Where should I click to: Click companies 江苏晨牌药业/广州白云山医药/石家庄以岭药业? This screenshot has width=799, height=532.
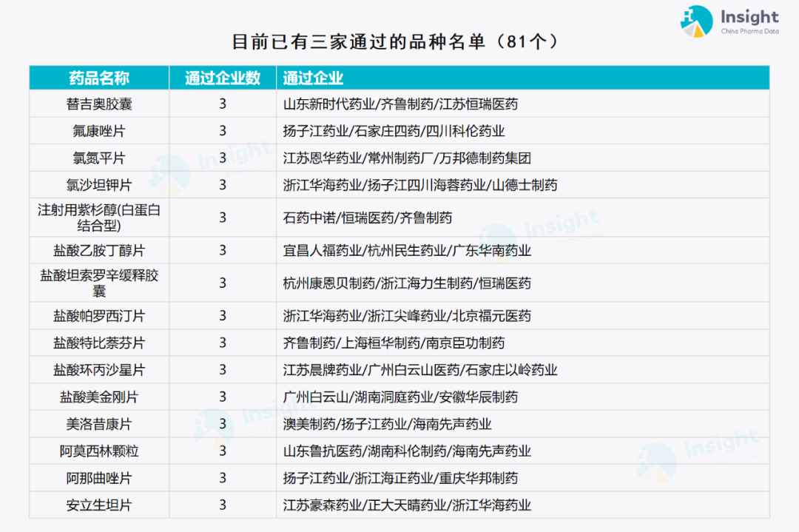420,370
